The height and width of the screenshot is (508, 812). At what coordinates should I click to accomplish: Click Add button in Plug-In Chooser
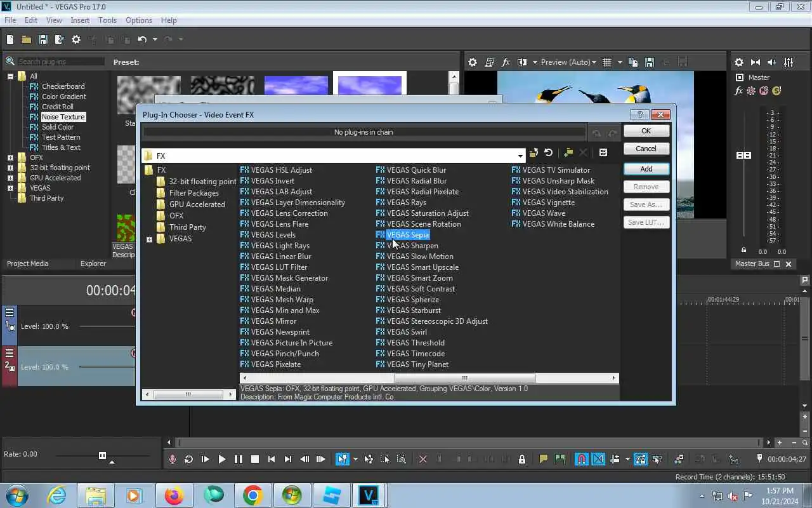tap(646, 169)
